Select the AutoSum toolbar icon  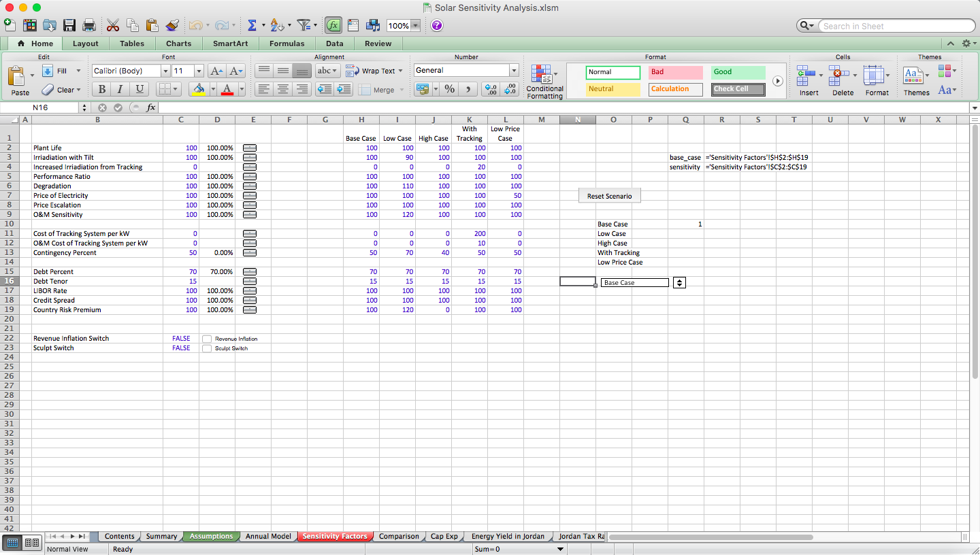[x=253, y=25]
